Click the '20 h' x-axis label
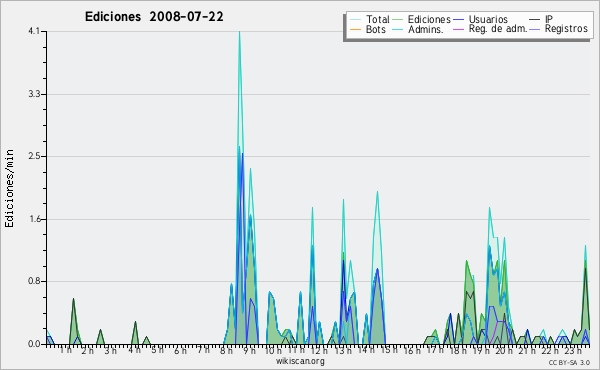Image resolution: width=600 pixels, height=370 pixels. pos(505,350)
